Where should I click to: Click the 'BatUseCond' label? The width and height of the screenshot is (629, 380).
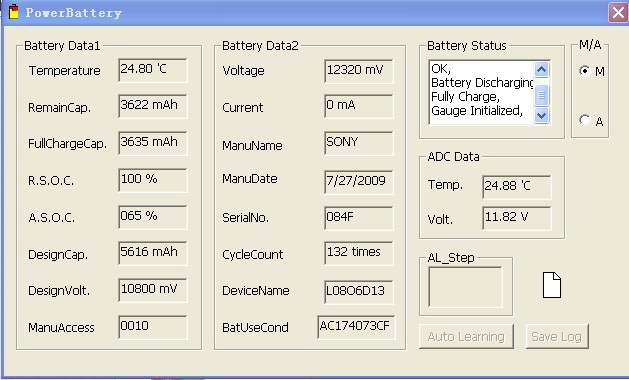tap(256, 327)
